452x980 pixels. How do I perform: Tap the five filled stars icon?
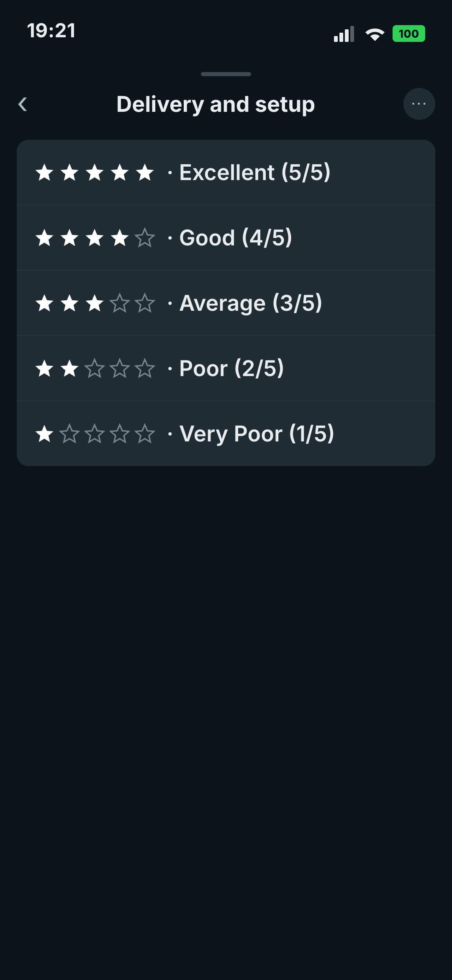pos(95,173)
